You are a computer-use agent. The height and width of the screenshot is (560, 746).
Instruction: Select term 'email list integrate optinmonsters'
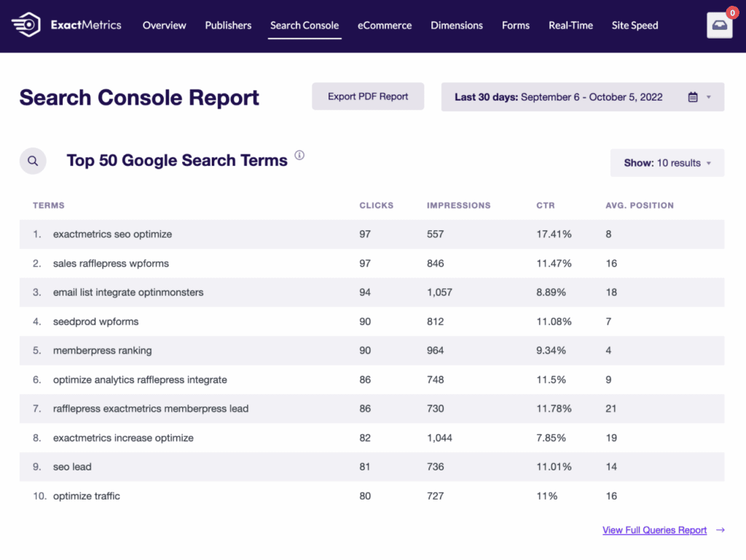click(x=128, y=292)
